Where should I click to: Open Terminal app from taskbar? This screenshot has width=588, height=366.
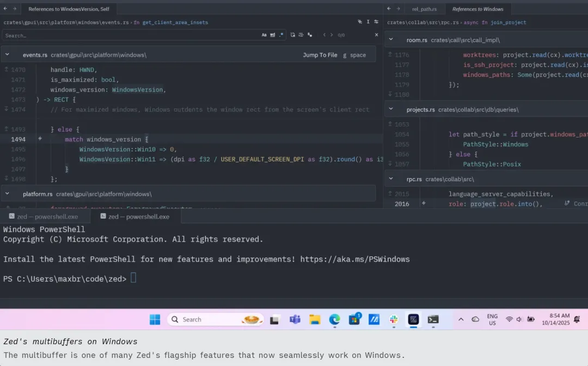click(433, 320)
